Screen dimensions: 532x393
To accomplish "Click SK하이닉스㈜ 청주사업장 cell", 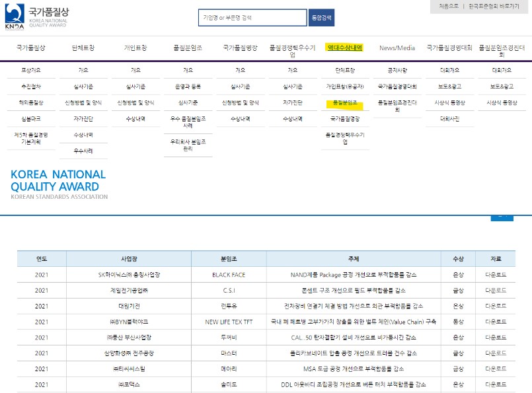I will 129,275.
